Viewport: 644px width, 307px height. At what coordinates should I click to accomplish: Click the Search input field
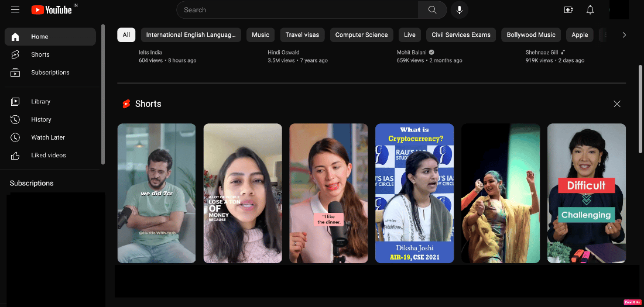[x=297, y=10]
